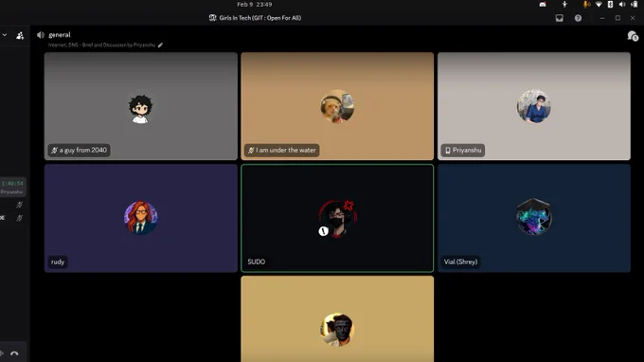This screenshot has height=362, width=644.
Task: Click the Priyanshu profile avatar
Action: [534, 106]
